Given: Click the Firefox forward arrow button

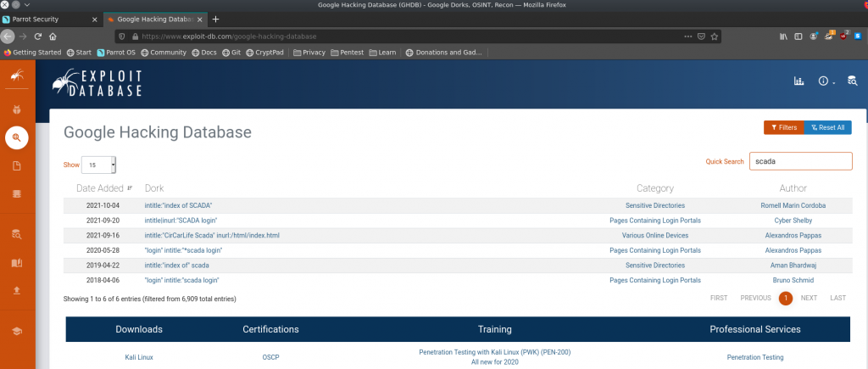Looking at the screenshot, I should (x=23, y=36).
